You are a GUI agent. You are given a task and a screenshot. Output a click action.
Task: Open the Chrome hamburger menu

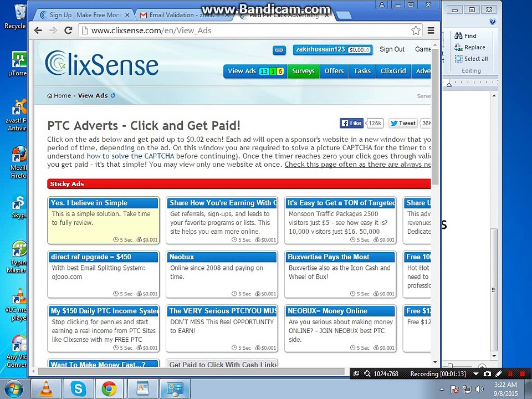tap(431, 30)
